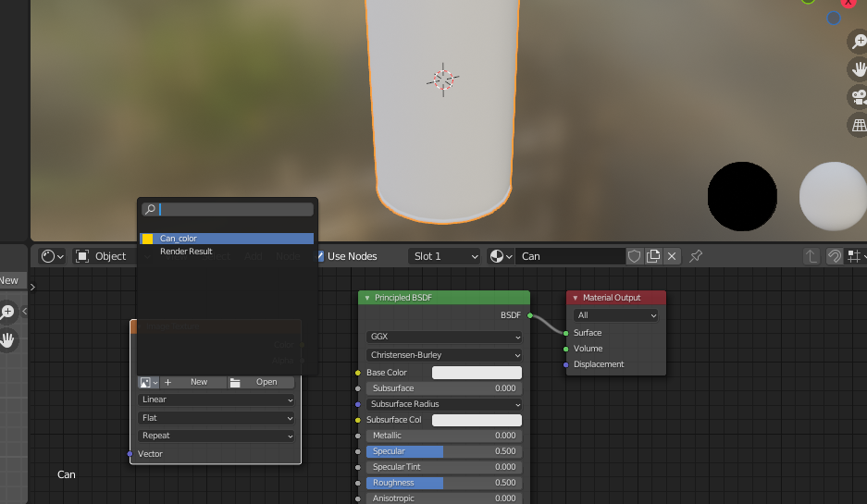Click the white preview sphere
Screen dimensions: 867x504
click(x=833, y=196)
